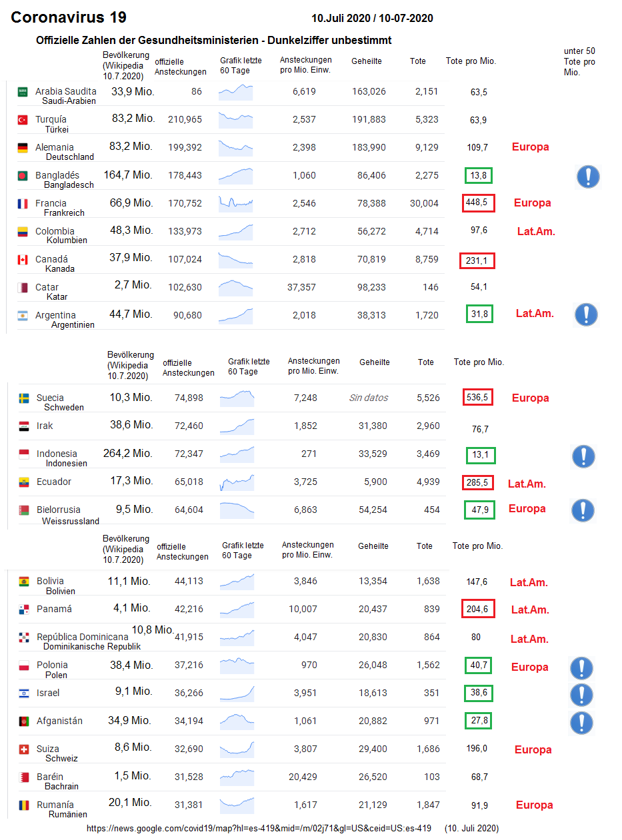The width and height of the screenshot is (622, 840).
Task: Click the Turkey flag icon
Action: pos(23,120)
